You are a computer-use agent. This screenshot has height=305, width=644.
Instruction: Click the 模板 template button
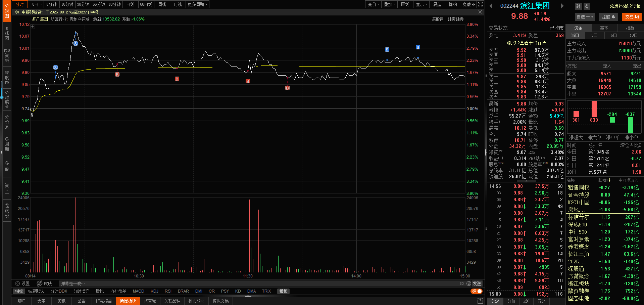pyautogui.click(x=283, y=291)
